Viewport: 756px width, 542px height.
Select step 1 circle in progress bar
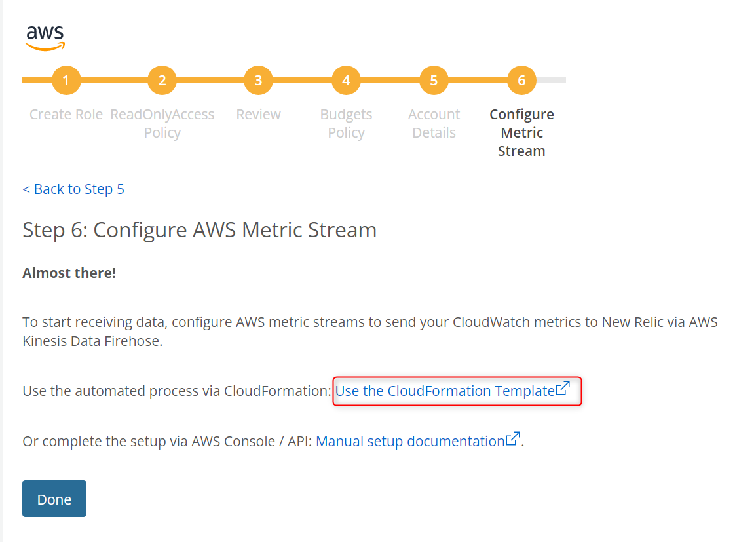point(66,80)
